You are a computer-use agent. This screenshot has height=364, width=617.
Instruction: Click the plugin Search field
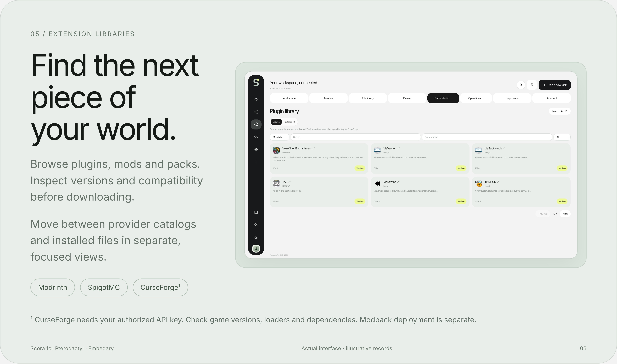tap(356, 137)
